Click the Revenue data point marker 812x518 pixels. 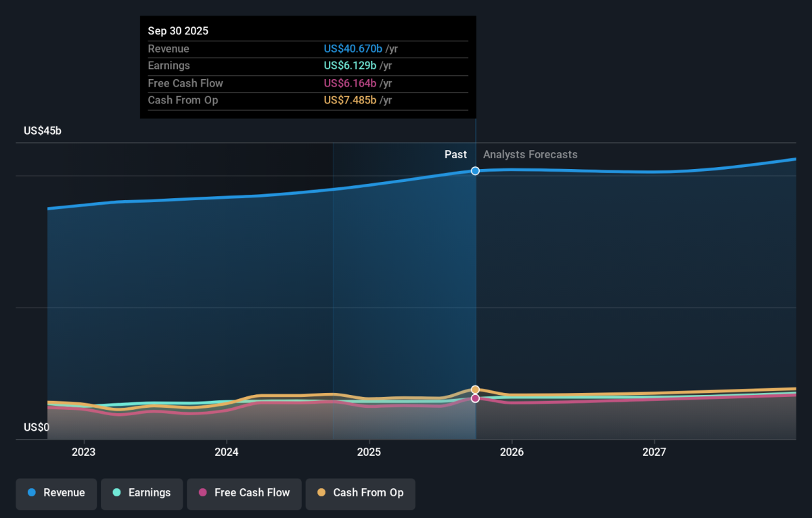[x=476, y=171]
